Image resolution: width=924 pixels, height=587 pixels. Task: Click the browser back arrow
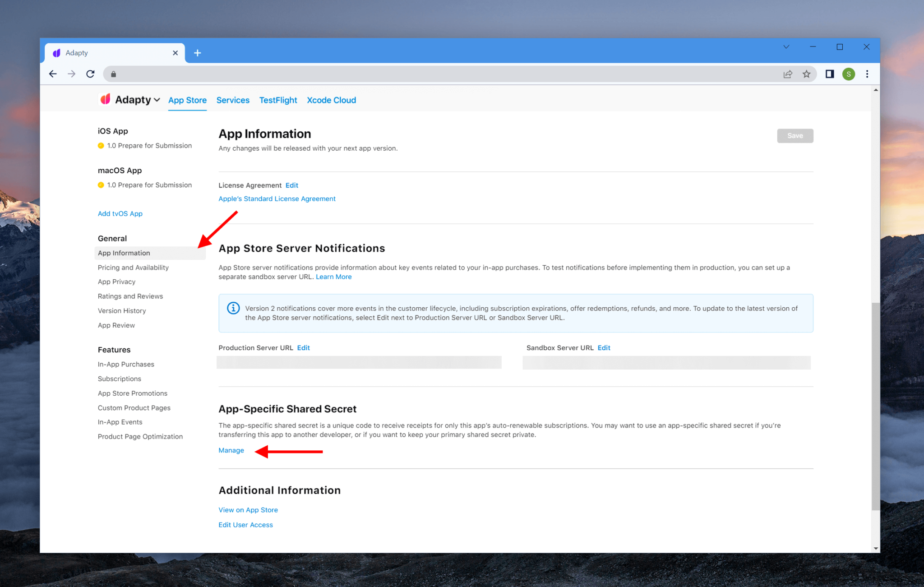53,74
